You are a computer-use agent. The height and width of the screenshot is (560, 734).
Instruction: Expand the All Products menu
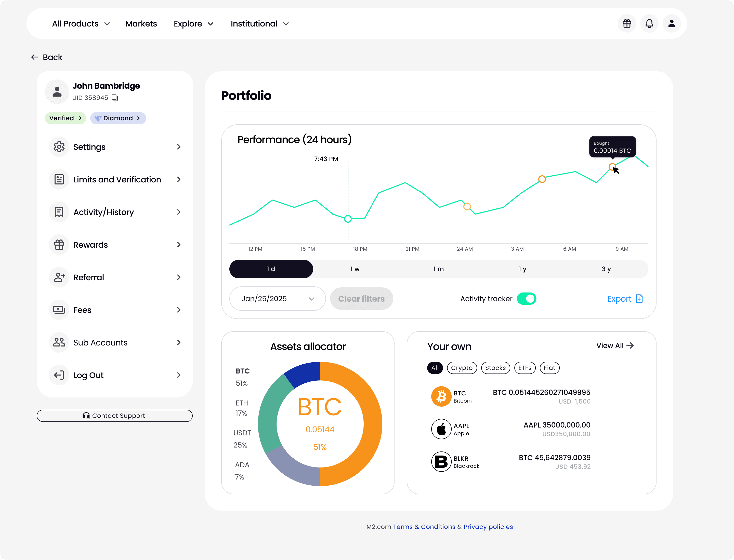[x=81, y=24]
